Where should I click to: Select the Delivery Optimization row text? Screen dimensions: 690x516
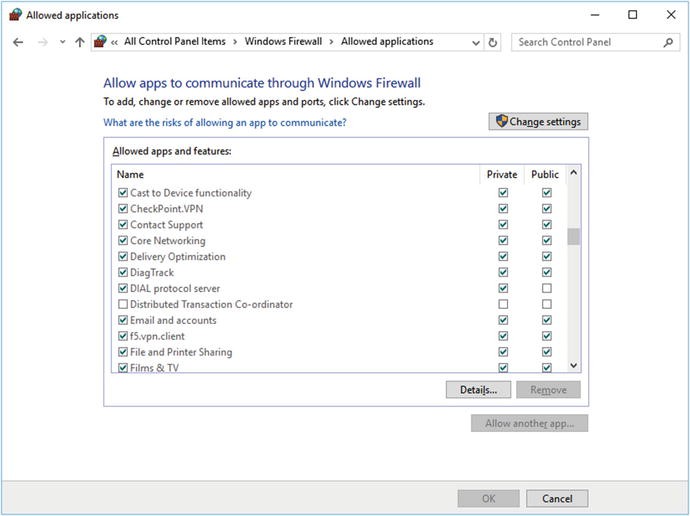pos(178,256)
